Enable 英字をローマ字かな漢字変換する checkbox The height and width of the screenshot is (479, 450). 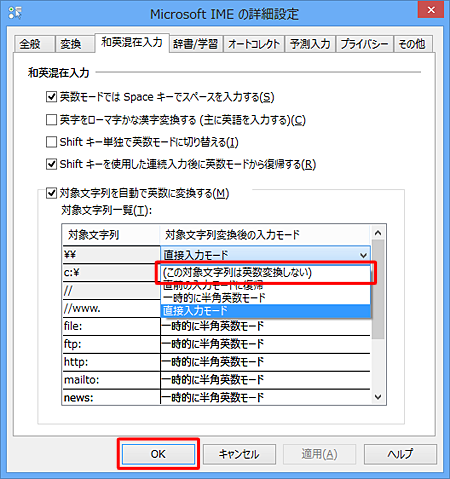point(51,120)
